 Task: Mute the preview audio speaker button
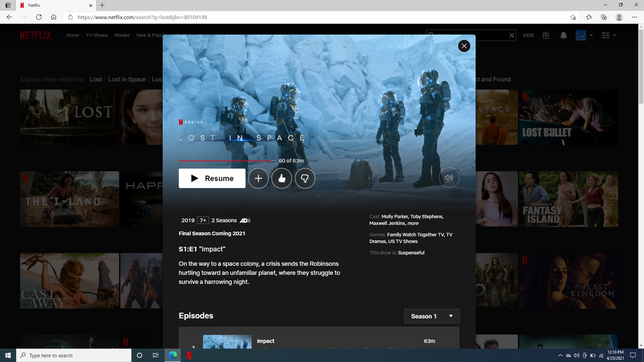click(449, 177)
